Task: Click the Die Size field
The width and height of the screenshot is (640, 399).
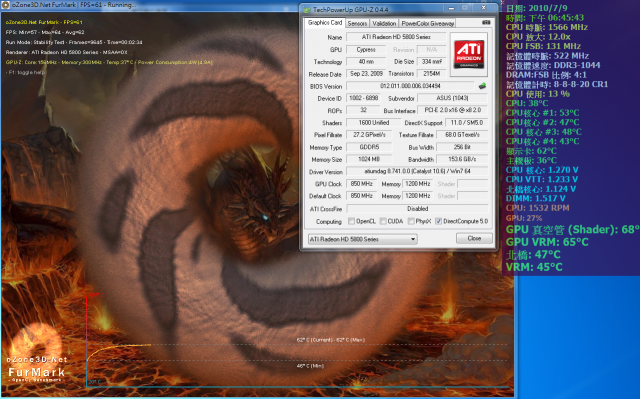Action: pos(432,62)
